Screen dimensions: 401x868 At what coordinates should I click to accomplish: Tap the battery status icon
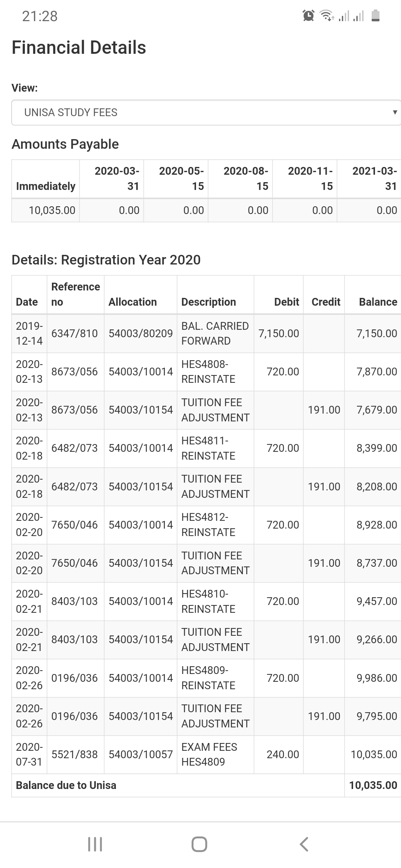coord(376,16)
